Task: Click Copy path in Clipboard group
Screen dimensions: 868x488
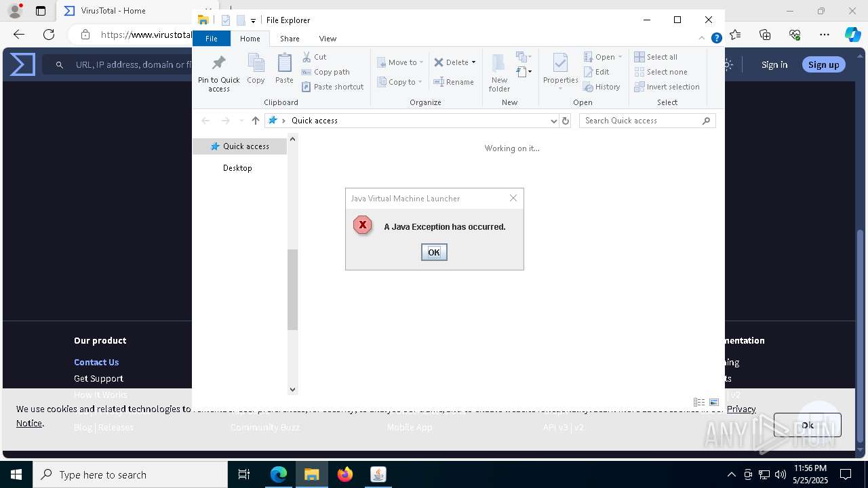Action: tap(325, 72)
